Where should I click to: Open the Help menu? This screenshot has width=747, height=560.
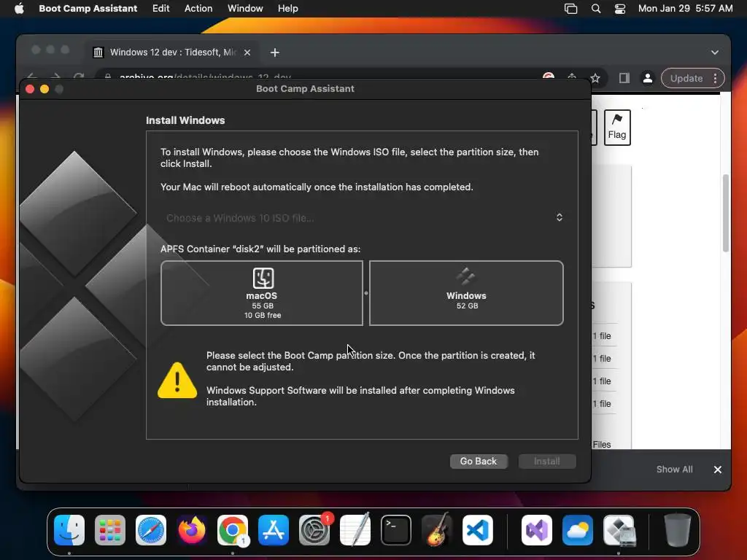[x=287, y=8]
